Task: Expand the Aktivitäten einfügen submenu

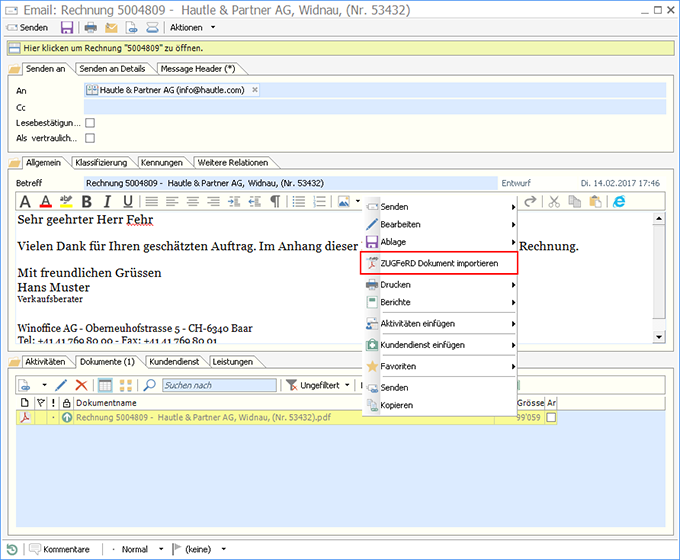Action: [x=440, y=324]
